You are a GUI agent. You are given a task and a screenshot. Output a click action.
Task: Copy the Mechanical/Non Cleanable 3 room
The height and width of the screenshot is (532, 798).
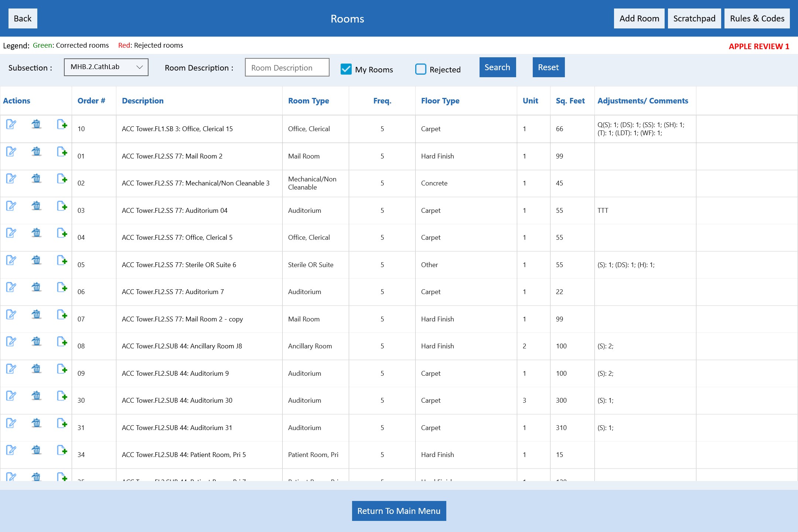[x=62, y=179]
